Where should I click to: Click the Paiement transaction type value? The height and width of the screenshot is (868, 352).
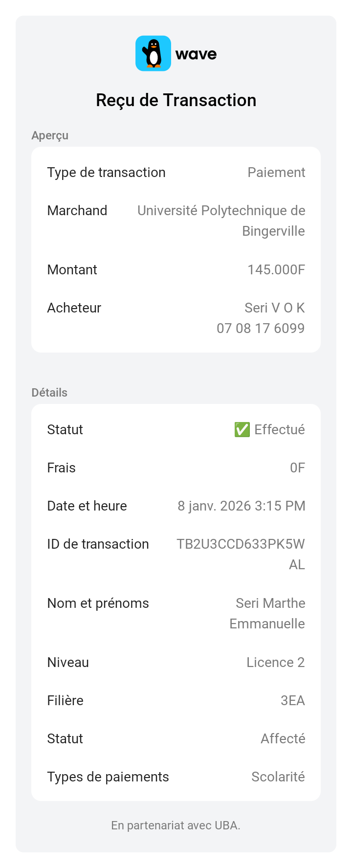click(276, 173)
